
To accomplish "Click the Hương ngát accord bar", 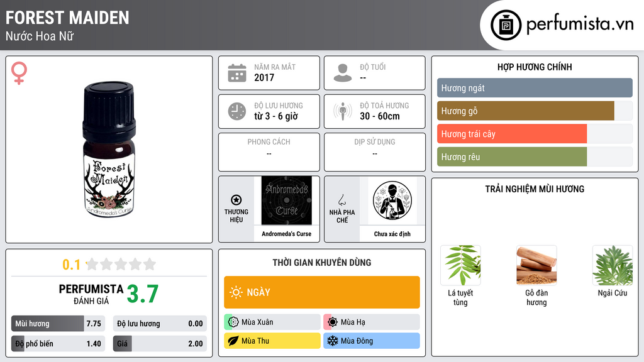I will click(x=535, y=88).
